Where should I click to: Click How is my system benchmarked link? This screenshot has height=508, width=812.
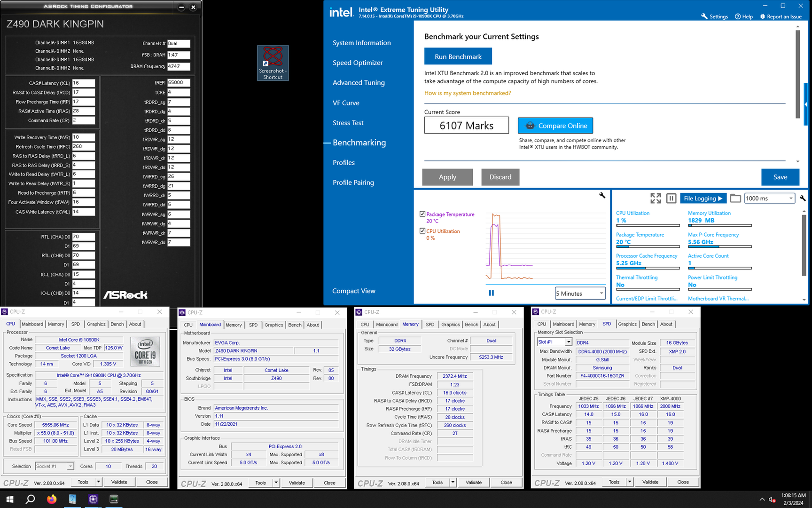(468, 93)
